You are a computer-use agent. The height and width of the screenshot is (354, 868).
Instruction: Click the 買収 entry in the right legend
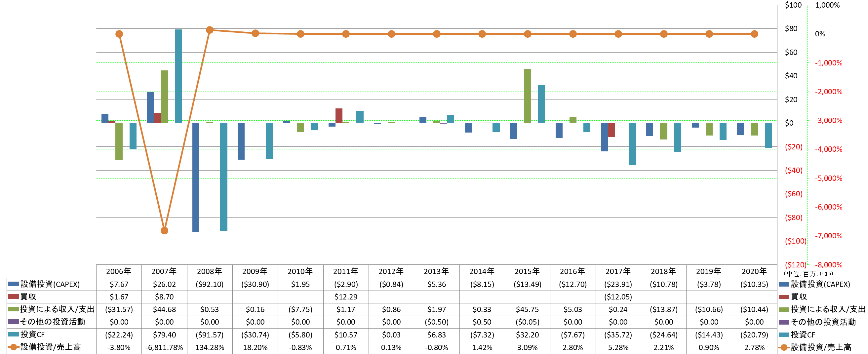(x=793, y=297)
